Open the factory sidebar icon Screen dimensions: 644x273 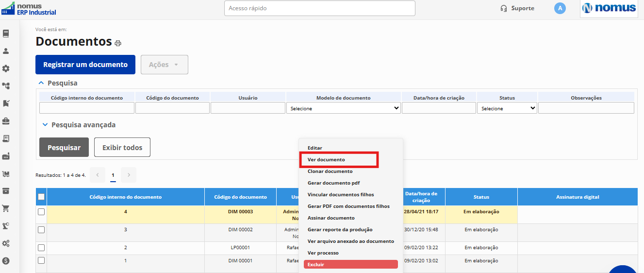(x=6, y=156)
